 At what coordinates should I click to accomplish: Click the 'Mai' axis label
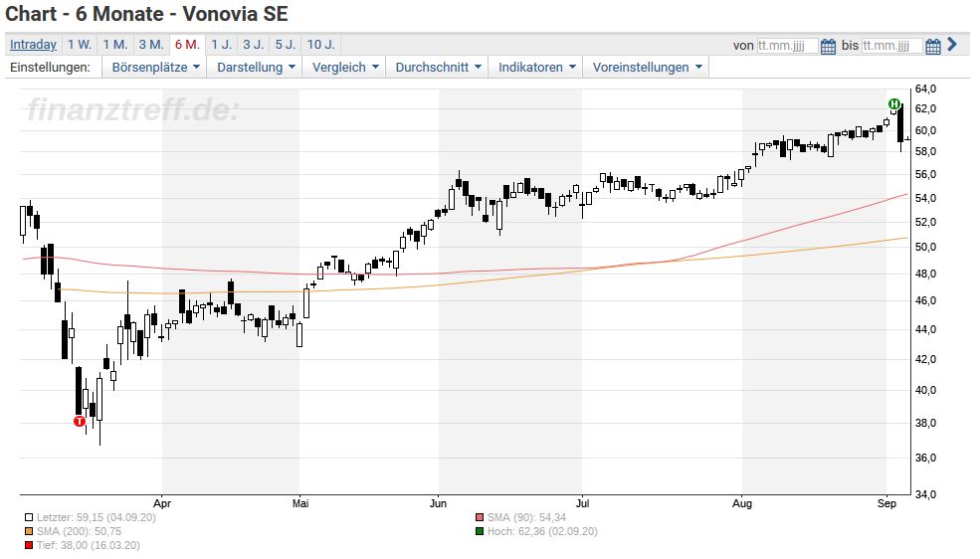(x=300, y=503)
